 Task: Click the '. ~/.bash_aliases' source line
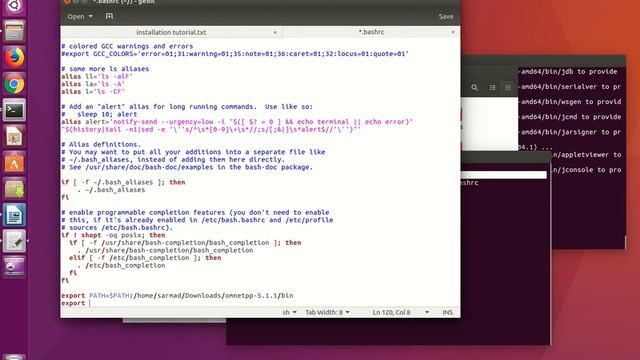111,190
